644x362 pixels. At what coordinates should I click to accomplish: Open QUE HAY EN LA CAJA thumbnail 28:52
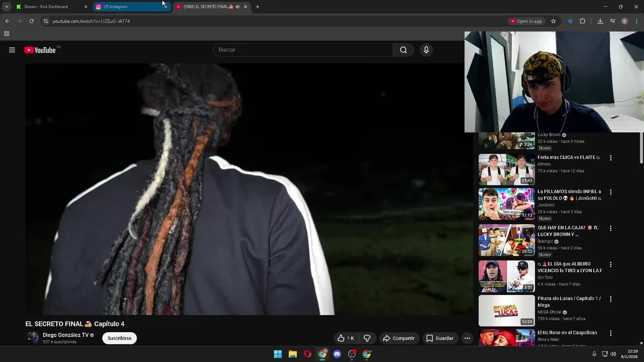click(x=506, y=240)
